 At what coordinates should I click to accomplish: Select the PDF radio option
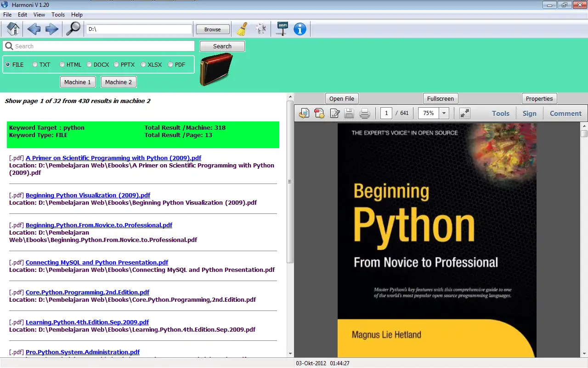pyautogui.click(x=176, y=65)
